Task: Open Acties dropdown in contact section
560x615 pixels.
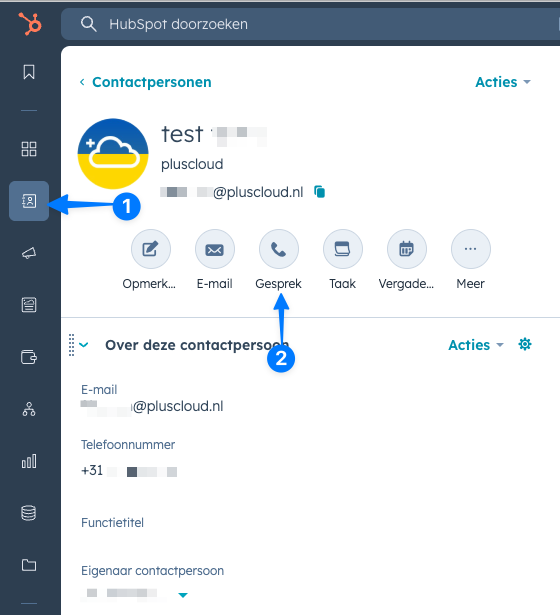Action: coord(476,345)
